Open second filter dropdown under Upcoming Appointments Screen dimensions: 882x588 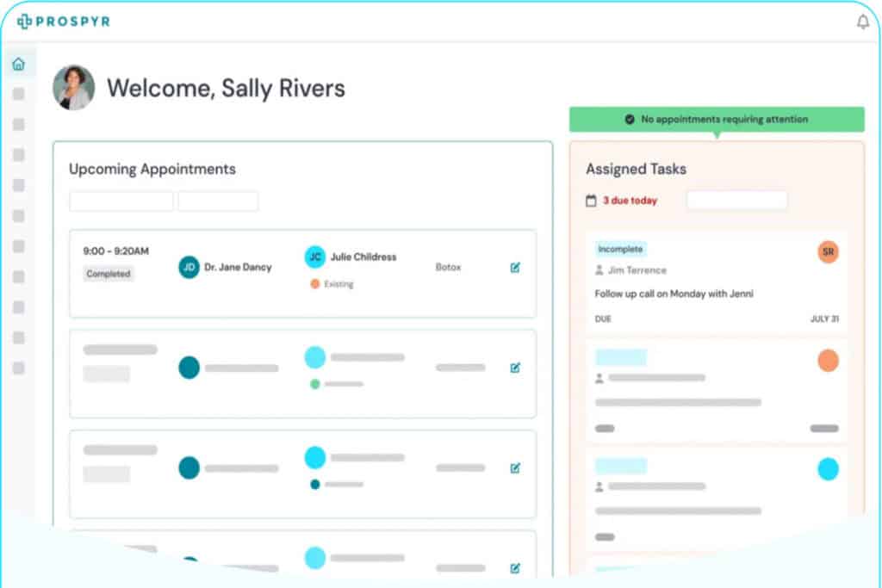click(x=218, y=201)
